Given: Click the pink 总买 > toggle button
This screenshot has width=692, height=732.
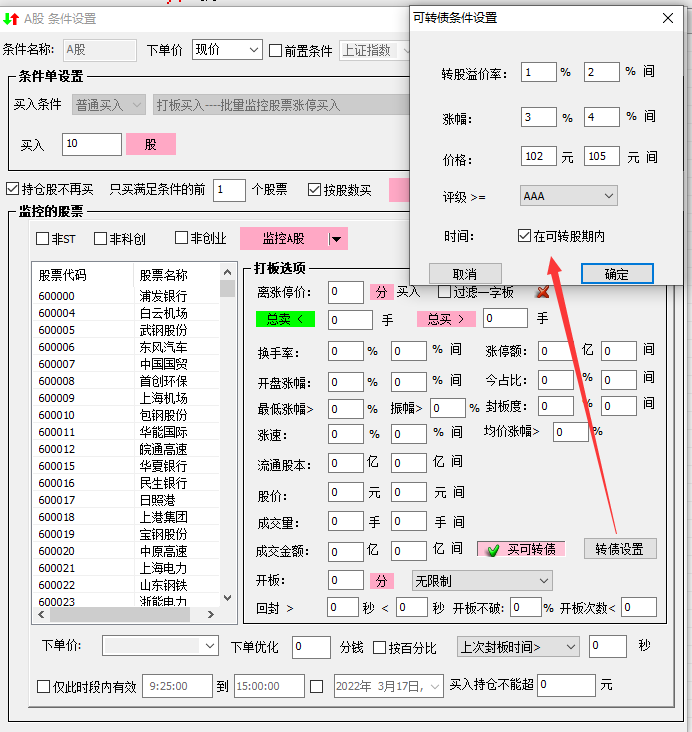Looking at the screenshot, I should 446,319.
